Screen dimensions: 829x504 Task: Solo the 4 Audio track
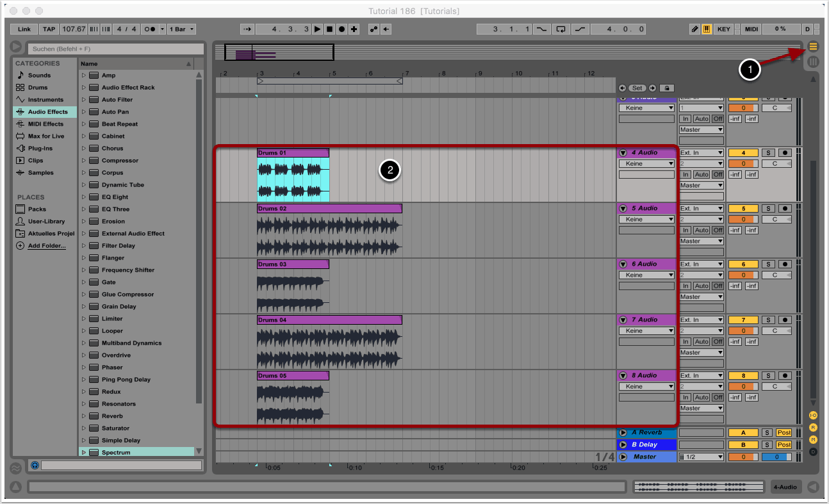coord(768,153)
